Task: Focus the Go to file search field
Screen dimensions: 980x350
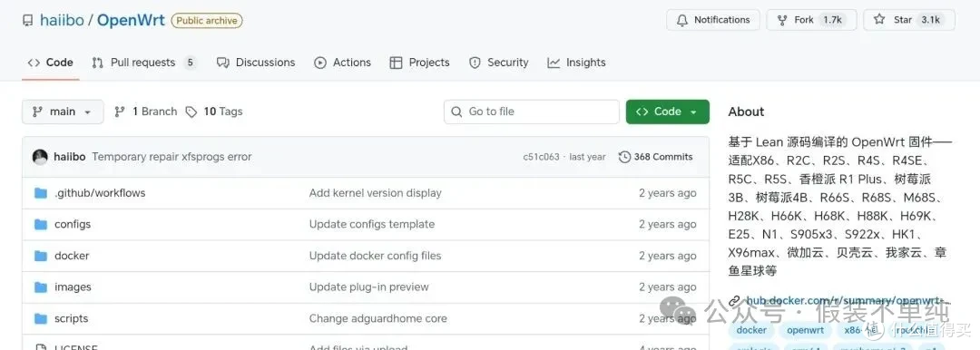Action: click(532, 112)
